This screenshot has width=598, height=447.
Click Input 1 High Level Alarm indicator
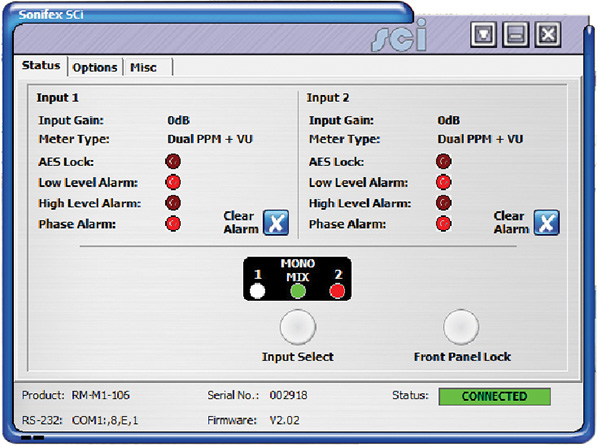(173, 203)
